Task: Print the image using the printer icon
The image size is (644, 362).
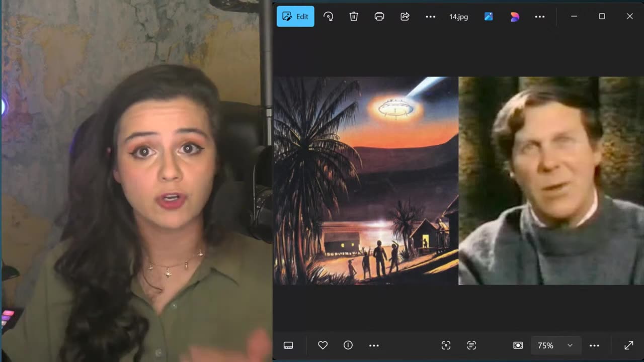Action: pyautogui.click(x=379, y=17)
